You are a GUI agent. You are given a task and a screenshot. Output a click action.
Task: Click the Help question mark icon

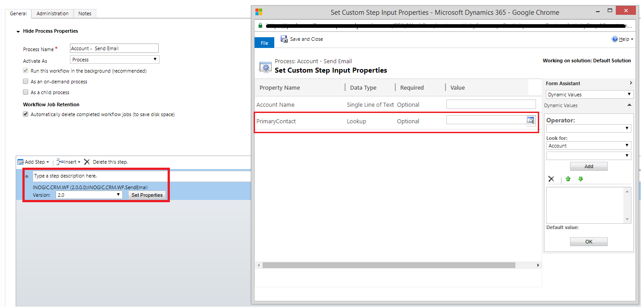pyautogui.click(x=615, y=39)
